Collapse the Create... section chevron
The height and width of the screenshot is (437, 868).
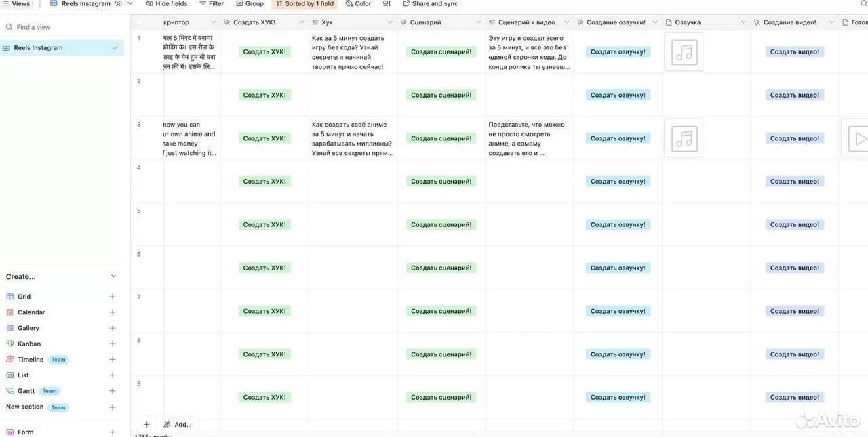[x=113, y=276]
